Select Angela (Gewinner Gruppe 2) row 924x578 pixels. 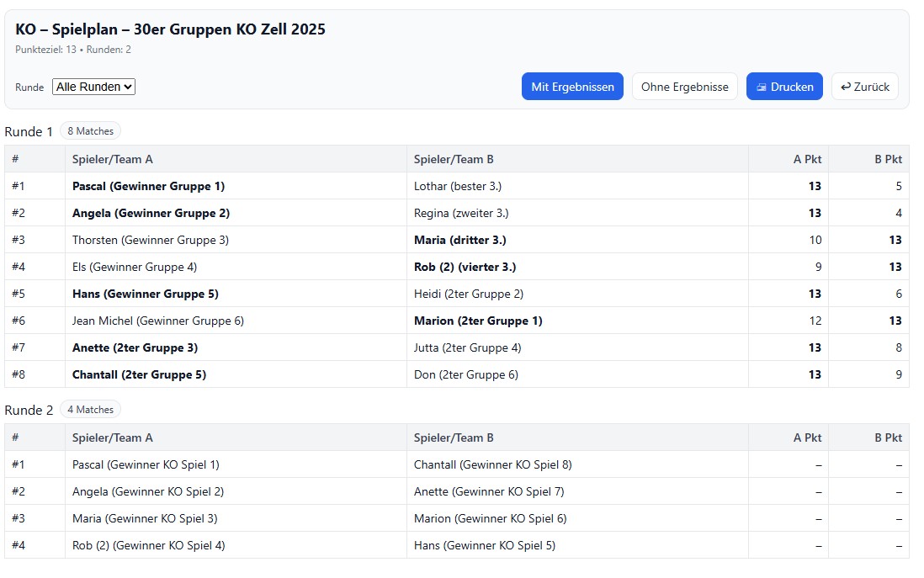151,213
